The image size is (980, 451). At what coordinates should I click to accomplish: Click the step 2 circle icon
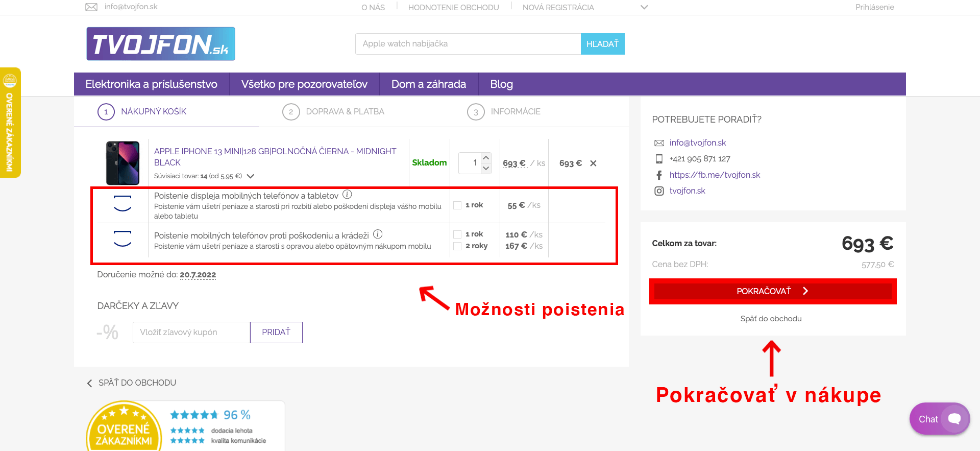coord(291,112)
